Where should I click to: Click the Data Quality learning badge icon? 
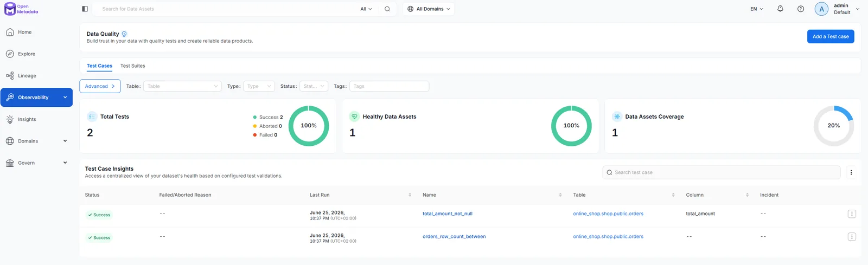(x=124, y=34)
